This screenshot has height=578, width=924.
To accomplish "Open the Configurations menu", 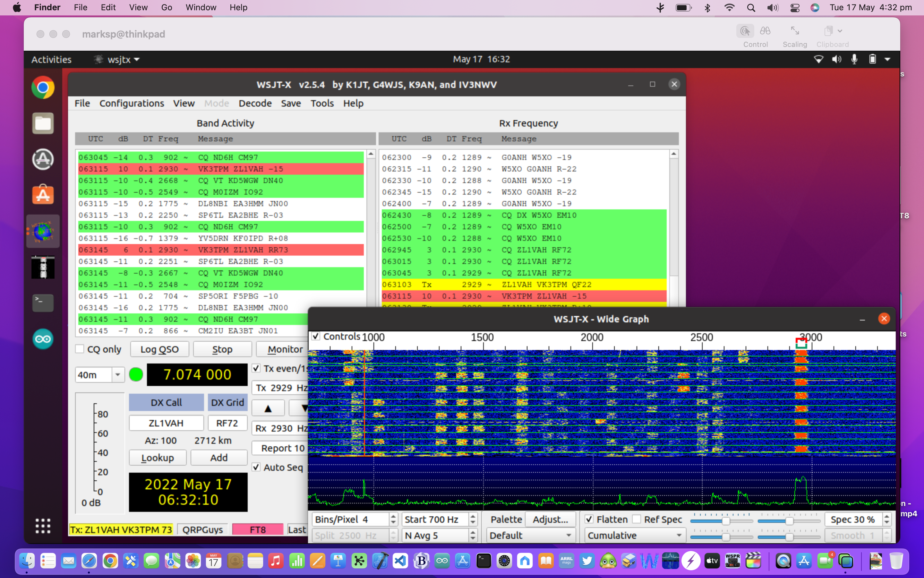I will (x=132, y=103).
